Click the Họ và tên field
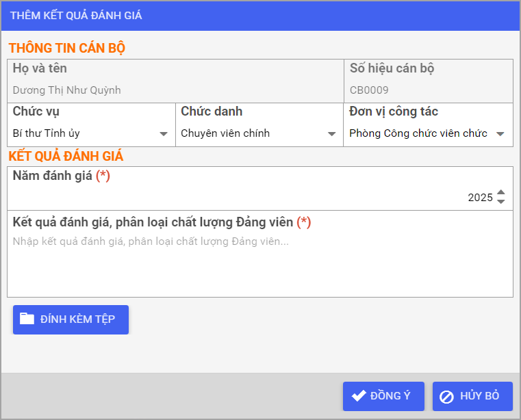Image resolution: width=521 pixels, height=420 pixels. coord(175,81)
